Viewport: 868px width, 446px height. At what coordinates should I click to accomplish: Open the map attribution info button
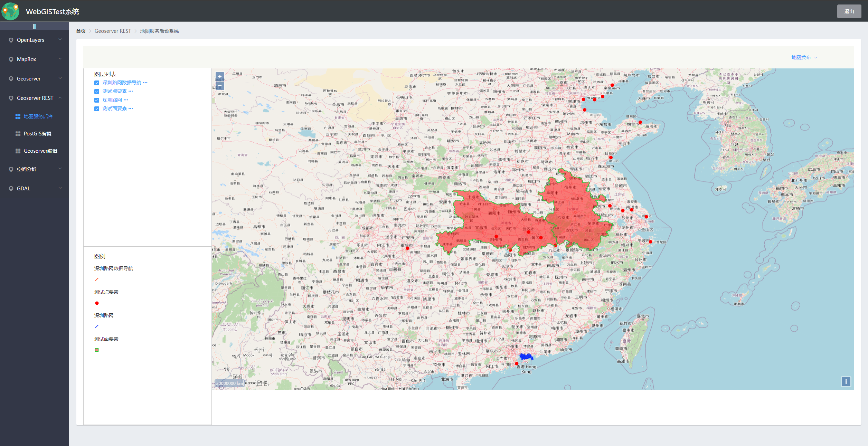(x=846, y=382)
